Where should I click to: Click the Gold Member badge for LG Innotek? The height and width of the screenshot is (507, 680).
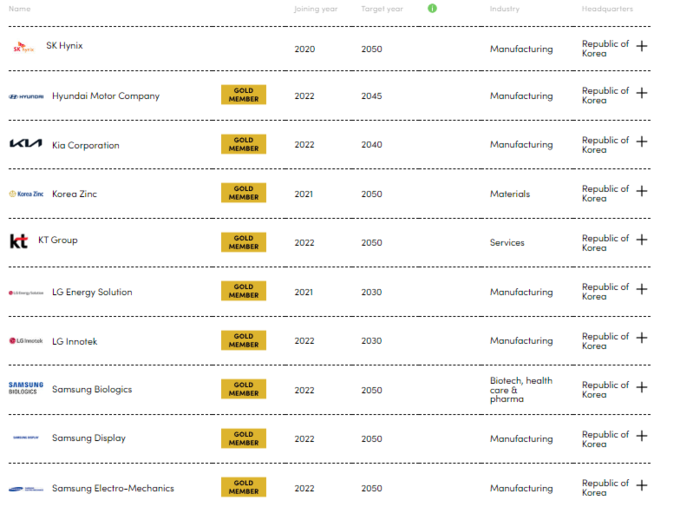243,340
